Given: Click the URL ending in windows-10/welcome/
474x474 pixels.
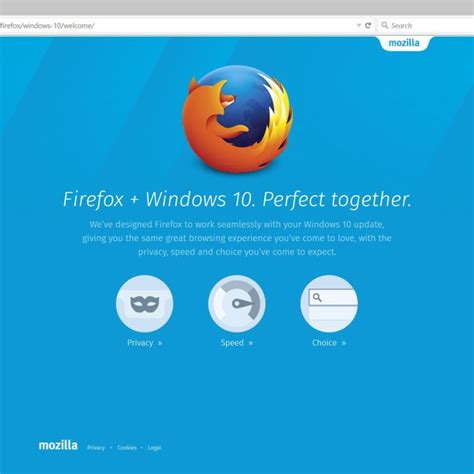Looking at the screenshot, I should [47, 26].
